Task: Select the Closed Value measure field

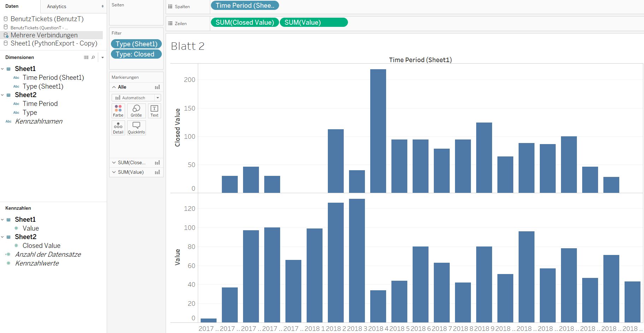Action: (x=41, y=245)
